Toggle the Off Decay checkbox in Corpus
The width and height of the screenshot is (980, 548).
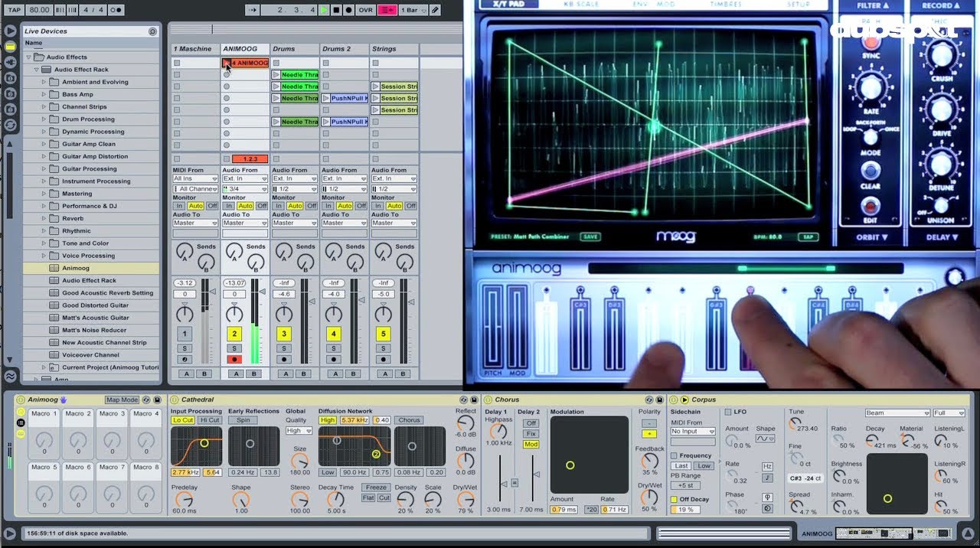[674, 499]
